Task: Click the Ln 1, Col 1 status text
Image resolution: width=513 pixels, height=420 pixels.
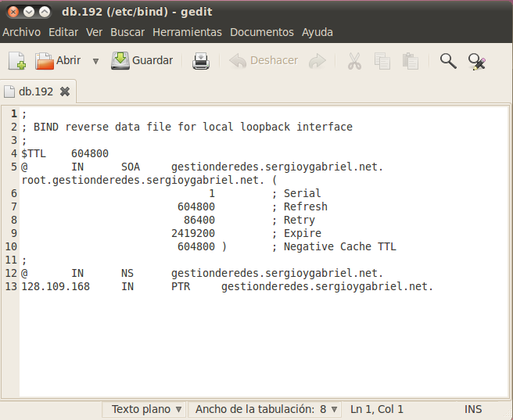Action: 377,409
